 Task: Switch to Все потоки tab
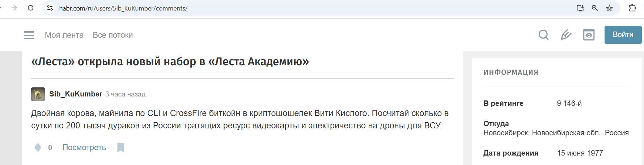[113, 35]
